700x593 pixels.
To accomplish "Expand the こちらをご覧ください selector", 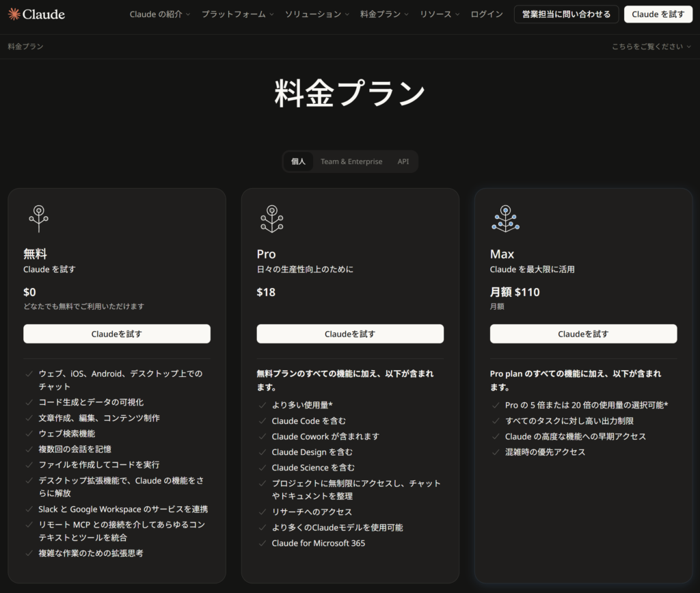I will tap(651, 47).
